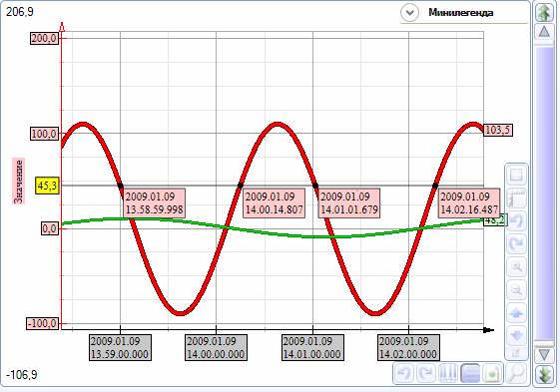Click the Минилегенда header label
This screenshot has width=560, height=392.
click(461, 13)
